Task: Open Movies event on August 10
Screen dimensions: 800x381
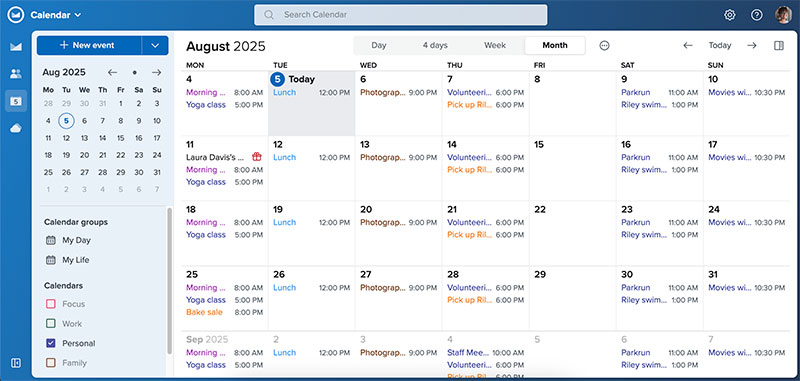Action: (746, 93)
